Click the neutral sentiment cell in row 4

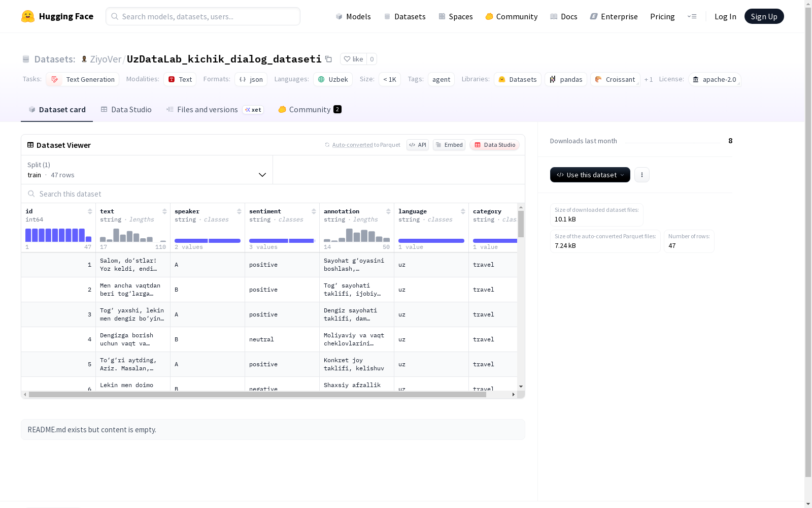tap(282, 339)
